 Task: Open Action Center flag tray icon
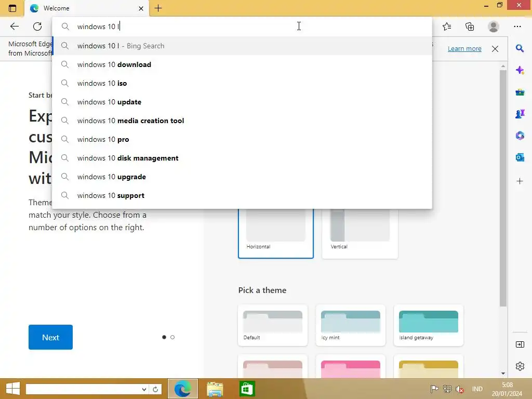click(434, 389)
